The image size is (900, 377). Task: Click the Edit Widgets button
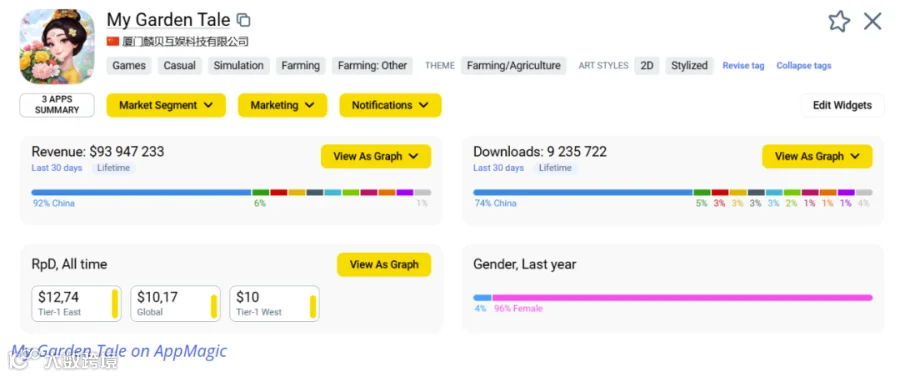(x=842, y=105)
